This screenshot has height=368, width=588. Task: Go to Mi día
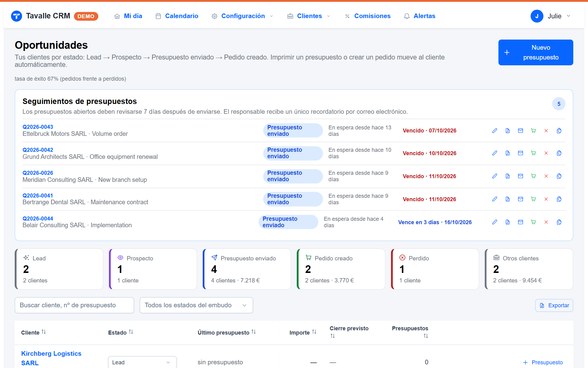coord(128,16)
